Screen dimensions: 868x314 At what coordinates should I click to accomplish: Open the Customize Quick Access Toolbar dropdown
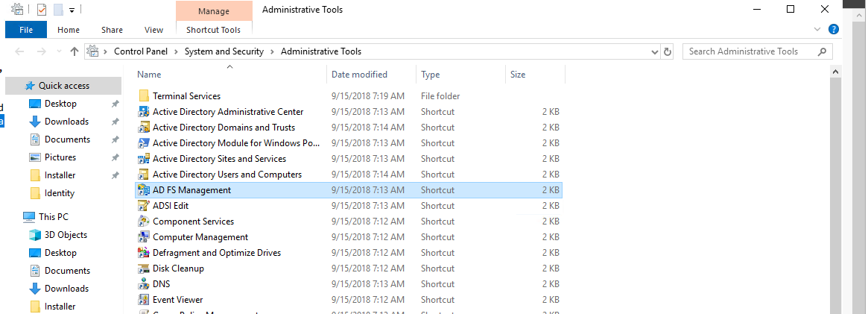coord(72,10)
